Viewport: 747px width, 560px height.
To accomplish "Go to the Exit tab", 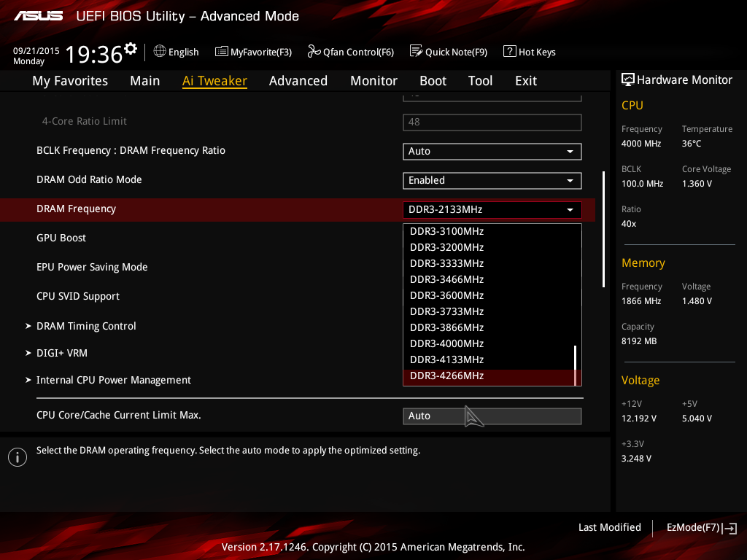I will point(526,81).
